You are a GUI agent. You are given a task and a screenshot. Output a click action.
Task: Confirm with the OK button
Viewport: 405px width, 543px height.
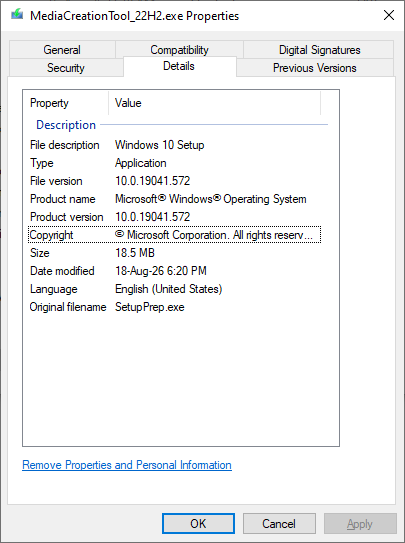point(198,524)
